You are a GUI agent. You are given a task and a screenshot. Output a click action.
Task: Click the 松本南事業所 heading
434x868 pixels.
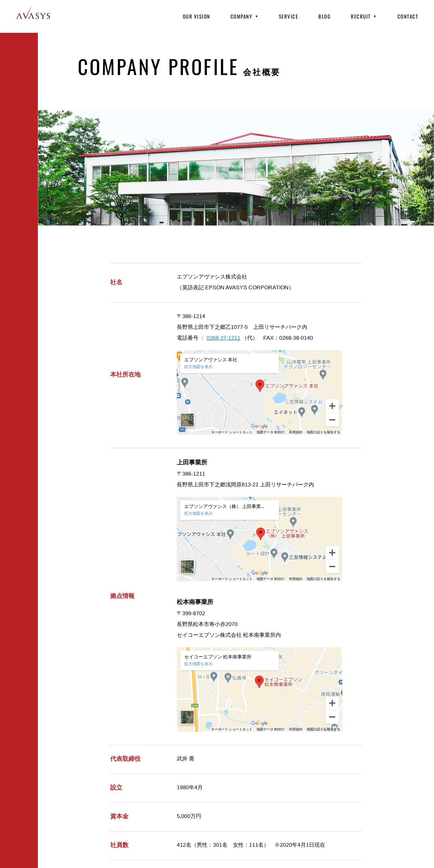(195, 602)
